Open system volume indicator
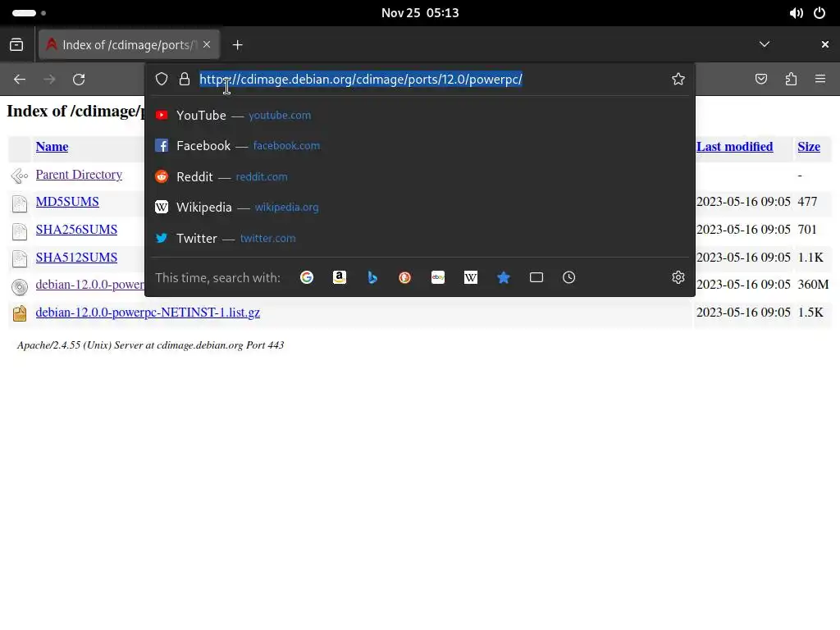This screenshot has height=630, width=840. pos(796,13)
